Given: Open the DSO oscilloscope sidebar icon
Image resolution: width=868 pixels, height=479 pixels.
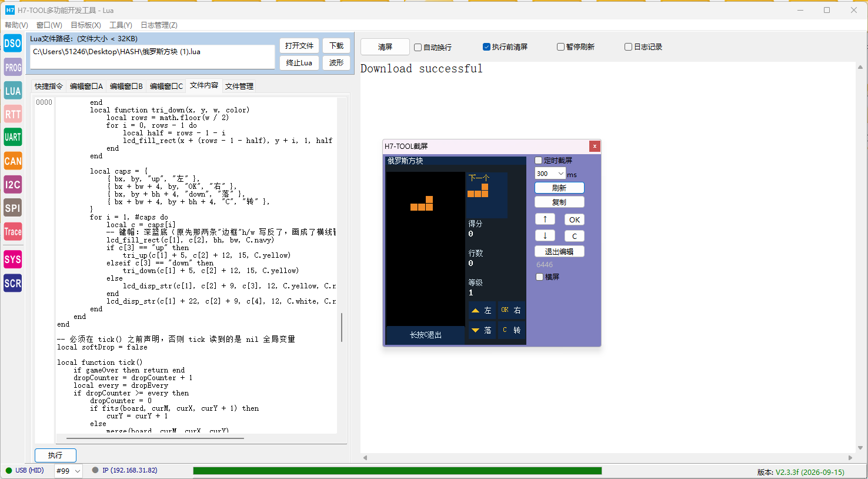Looking at the screenshot, I should [x=13, y=44].
